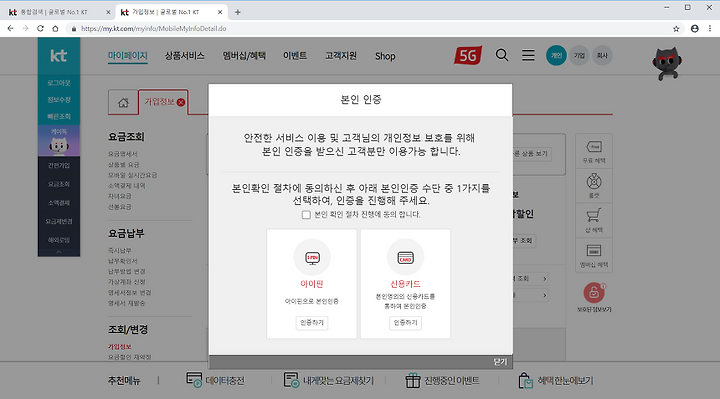
Task: Open 모바일 실시간요금 link
Action: pyautogui.click(x=132, y=175)
